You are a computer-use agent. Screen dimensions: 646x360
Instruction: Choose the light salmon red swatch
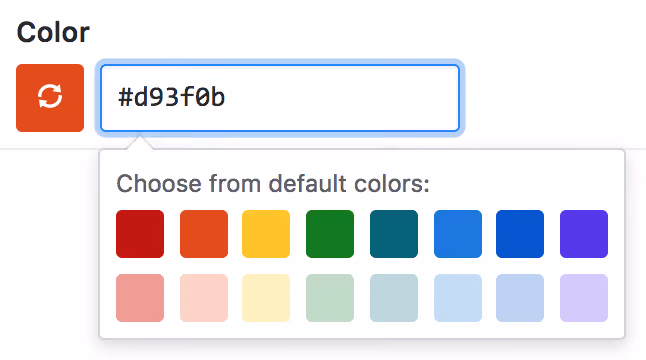(140, 298)
